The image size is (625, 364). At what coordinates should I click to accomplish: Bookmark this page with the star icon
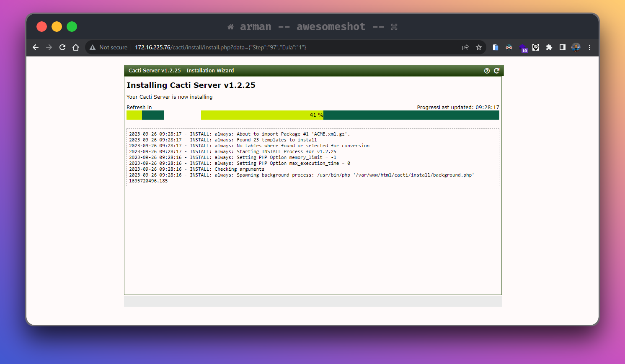point(479,47)
